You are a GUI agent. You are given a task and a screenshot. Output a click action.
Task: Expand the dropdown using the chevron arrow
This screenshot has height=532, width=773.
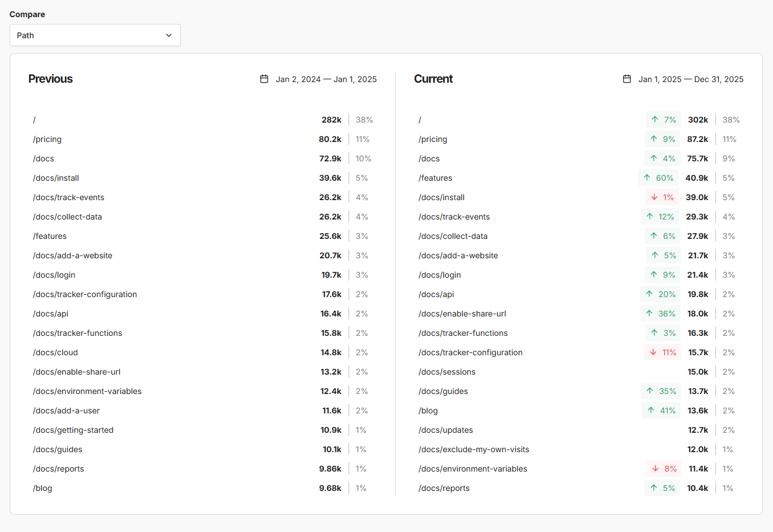[169, 35]
